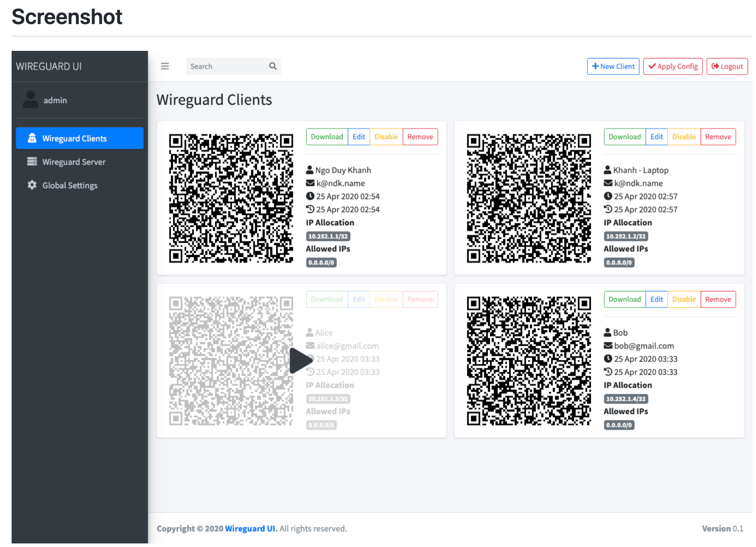Image resolution: width=756 pixels, height=547 pixels.
Task: Click Alice's greyed-out QR code
Action: (231, 361)
